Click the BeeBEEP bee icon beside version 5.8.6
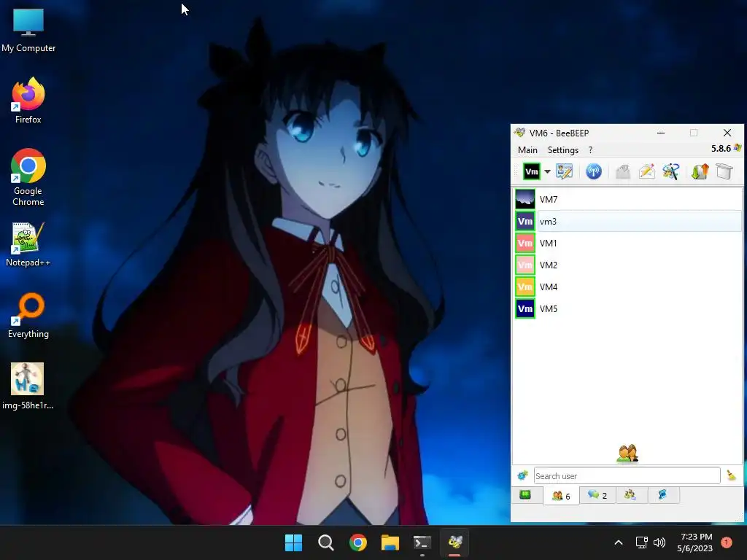Image resolution: width=747 pixels, height=560 pixels. pyautogui.click(x=738, y=147)
